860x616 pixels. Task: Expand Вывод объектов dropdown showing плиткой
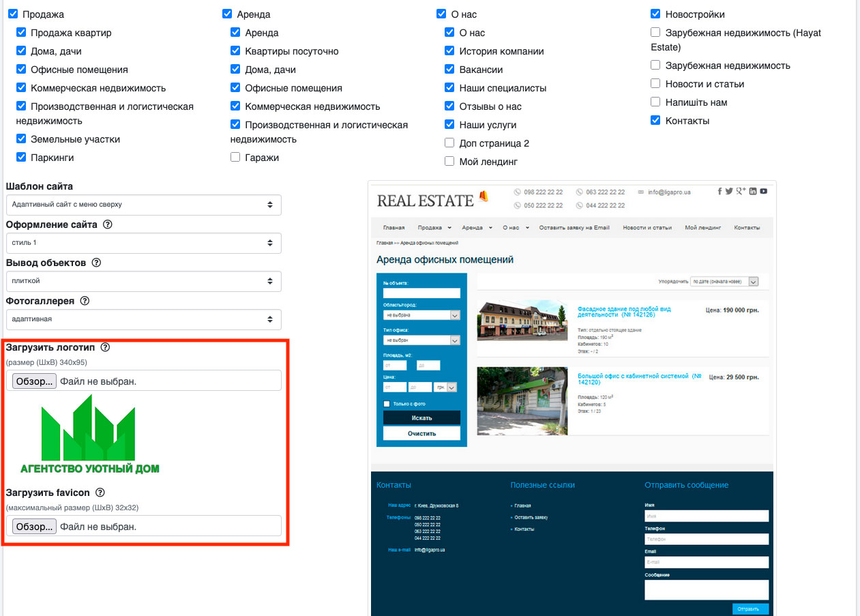143,281
